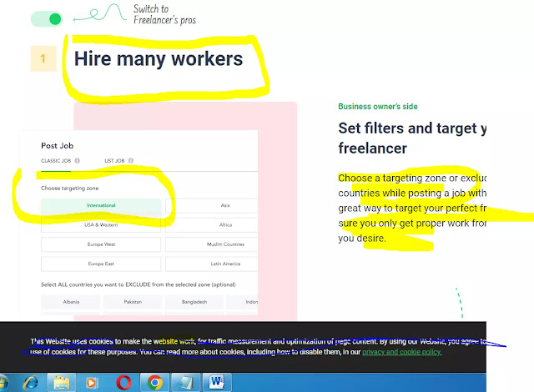
Task: Select the Muslim Countries zone
Action: [211, 244]
